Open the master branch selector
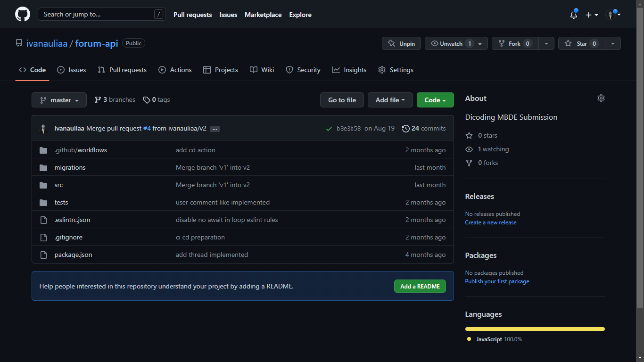 click(x=59, y=100)
